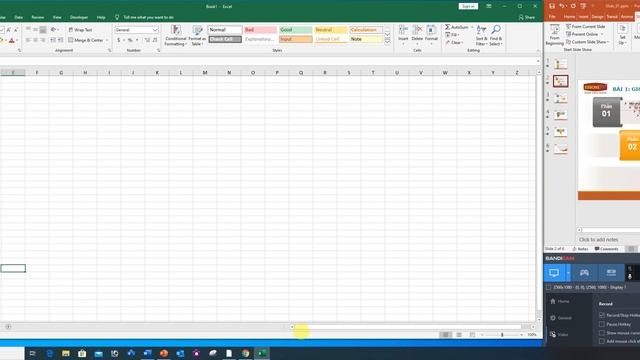Open Chrome from the taskbar

coord(245,353)
